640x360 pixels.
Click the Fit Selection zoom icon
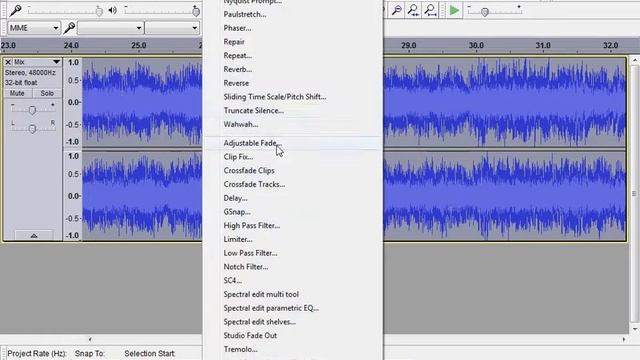coord(413,10)
